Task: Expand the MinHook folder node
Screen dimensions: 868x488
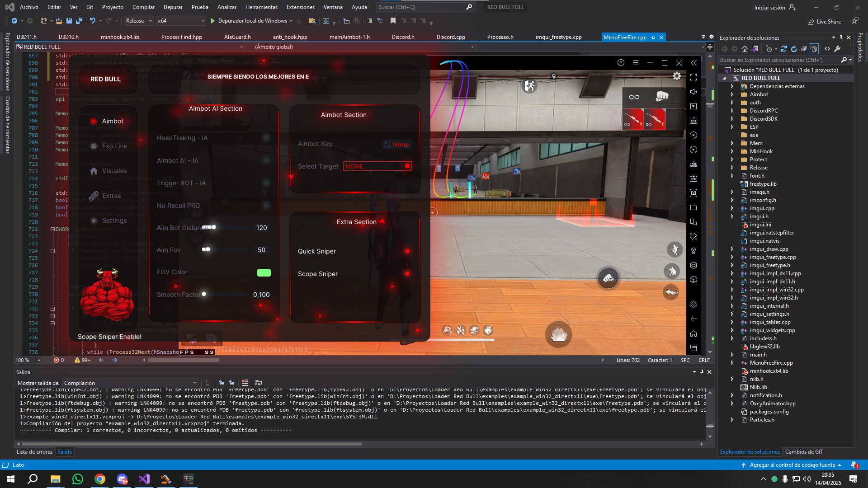Action: 732,151
